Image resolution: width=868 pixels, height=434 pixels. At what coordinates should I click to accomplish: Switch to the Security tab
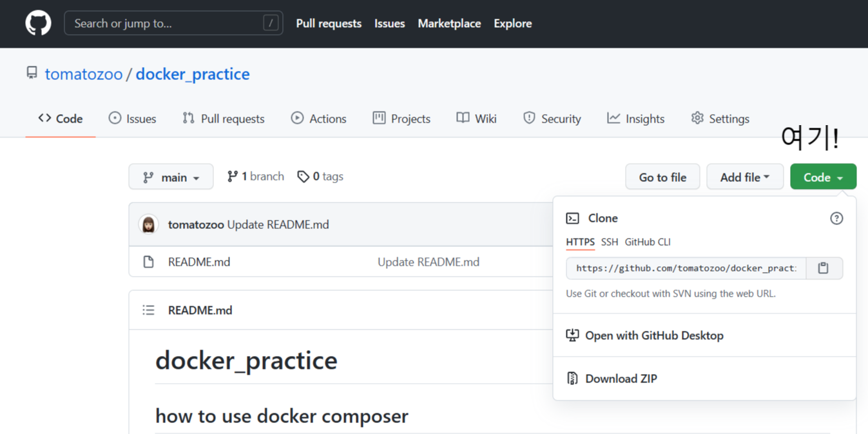pyautogui.click(x=552, y=119)
